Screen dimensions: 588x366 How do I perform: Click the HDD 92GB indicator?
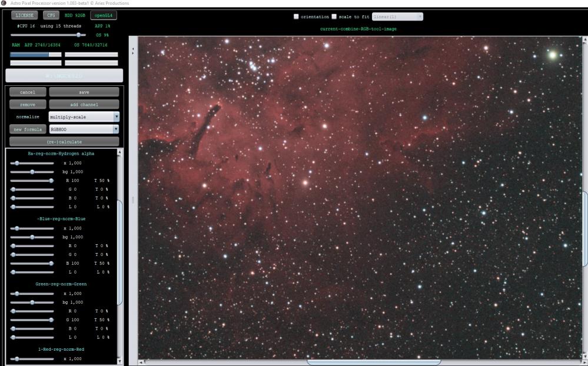(75, 15)
